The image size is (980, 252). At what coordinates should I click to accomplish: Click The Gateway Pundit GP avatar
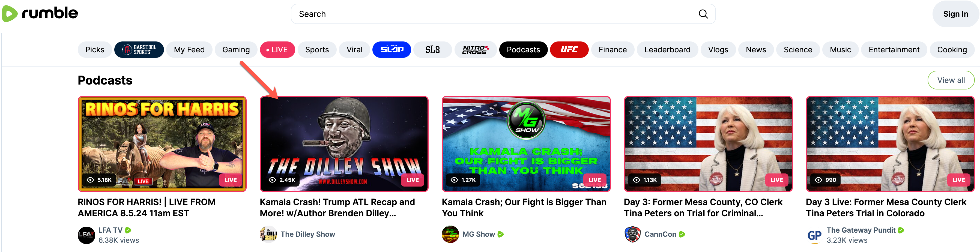click(814, 235)
